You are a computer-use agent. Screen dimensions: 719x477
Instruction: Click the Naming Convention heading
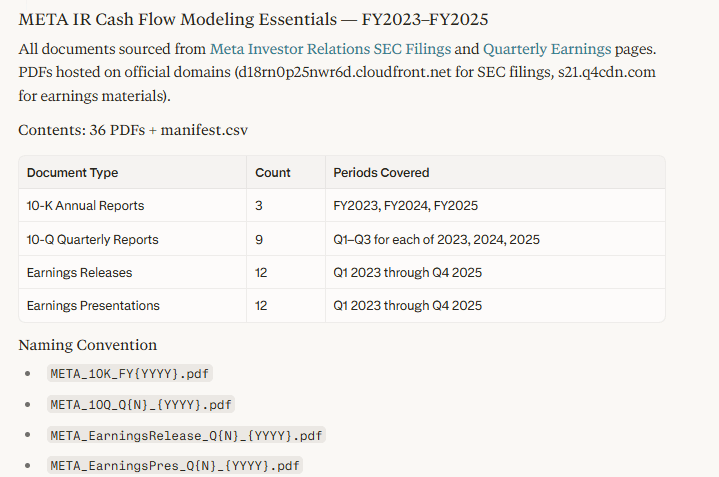[88, 345]
